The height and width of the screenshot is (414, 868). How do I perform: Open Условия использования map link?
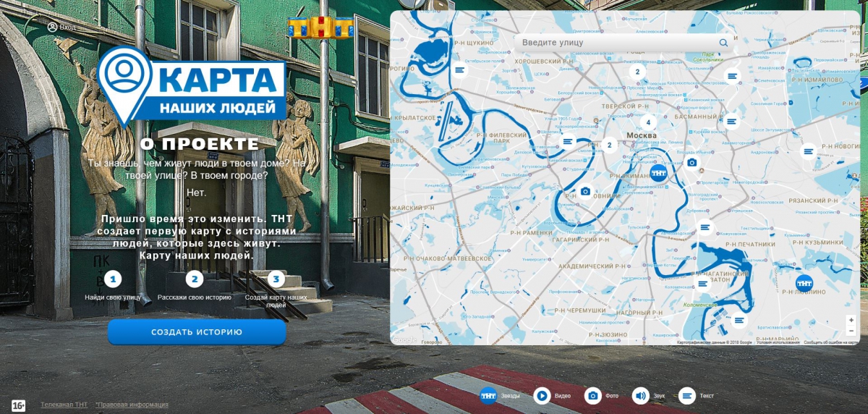click(x=778, y=342)
